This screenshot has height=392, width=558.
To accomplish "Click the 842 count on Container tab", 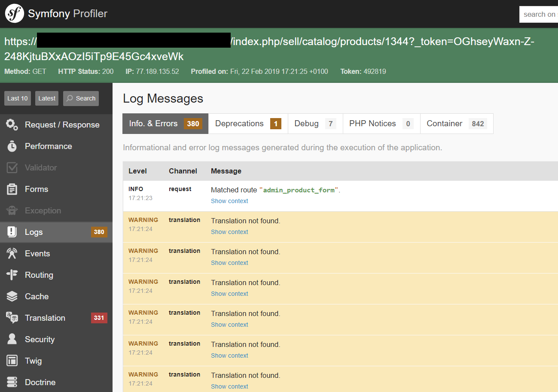I will coord(478,124).
